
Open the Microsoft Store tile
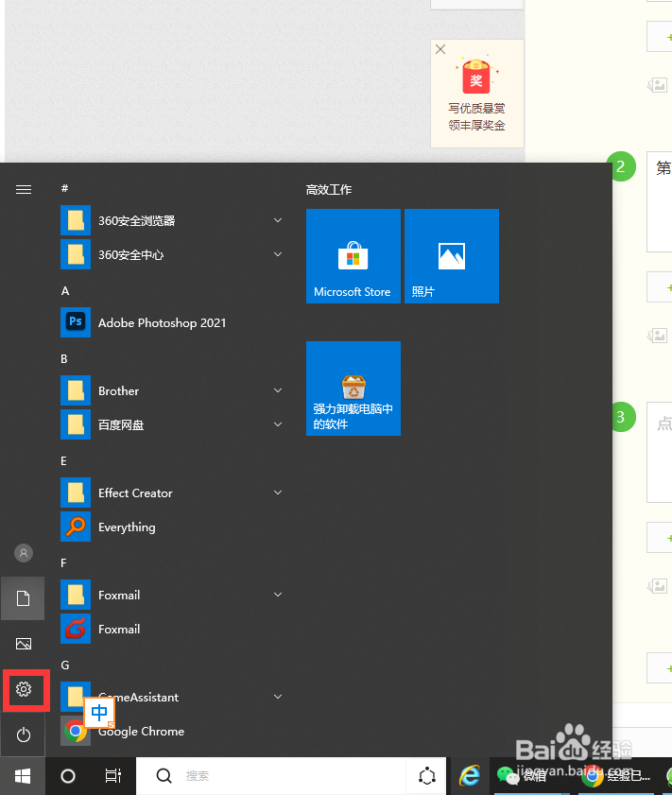[x=353, y=256]
